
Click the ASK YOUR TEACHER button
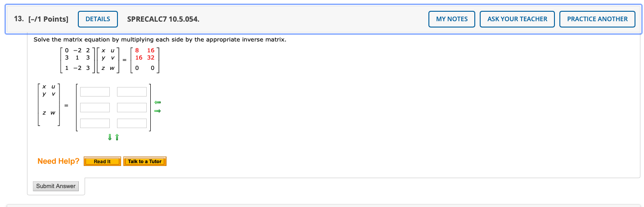pyautogui.click(x=517, y=19)
